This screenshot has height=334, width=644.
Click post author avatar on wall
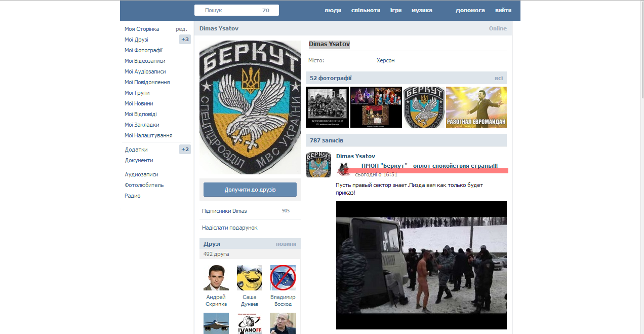click(x=318, y=165)
